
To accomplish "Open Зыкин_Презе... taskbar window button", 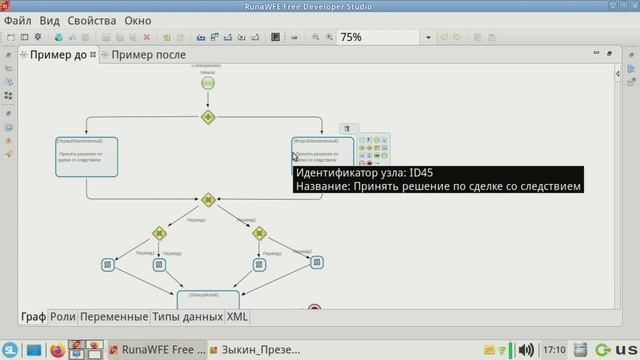I will 256,350.
